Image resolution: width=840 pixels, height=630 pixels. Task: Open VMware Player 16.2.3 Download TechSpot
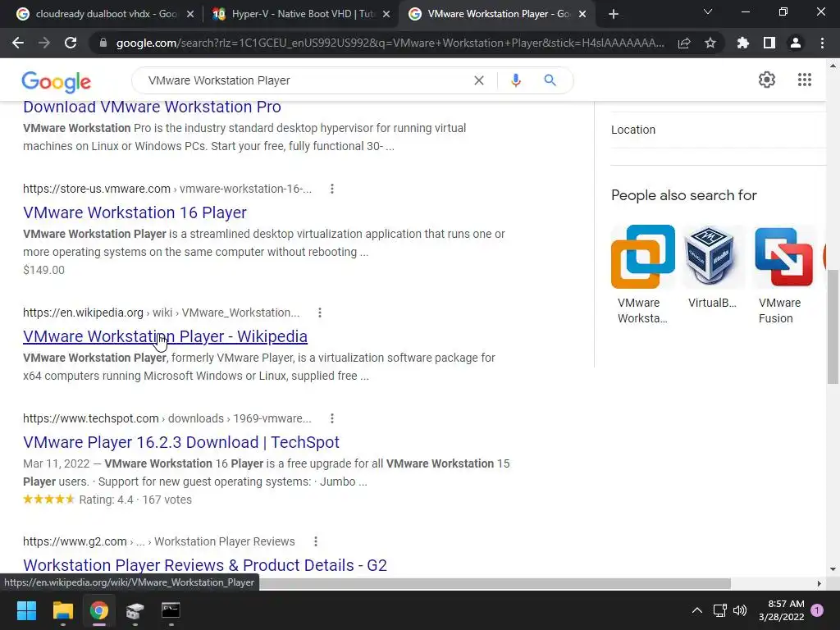pos(181,442)
